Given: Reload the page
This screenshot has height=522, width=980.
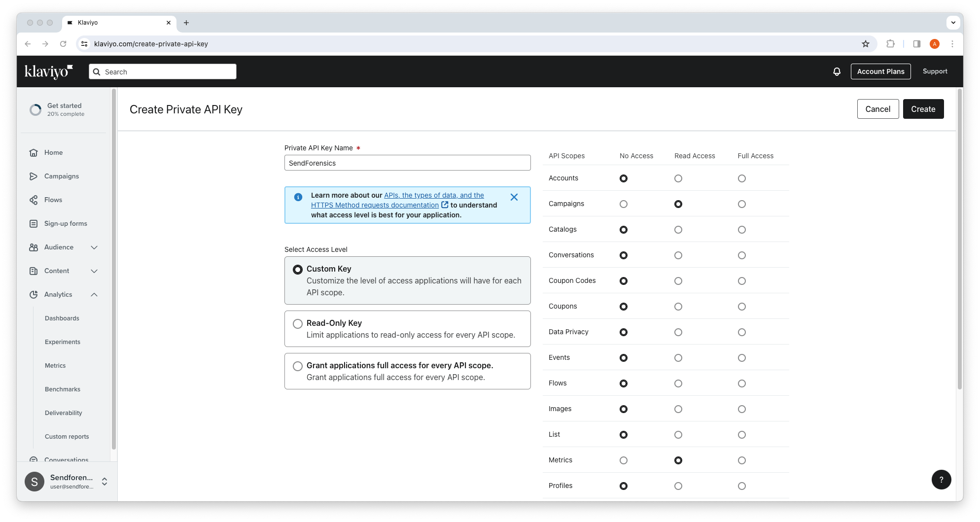Looking at the screenshot, I should point(63,44).
